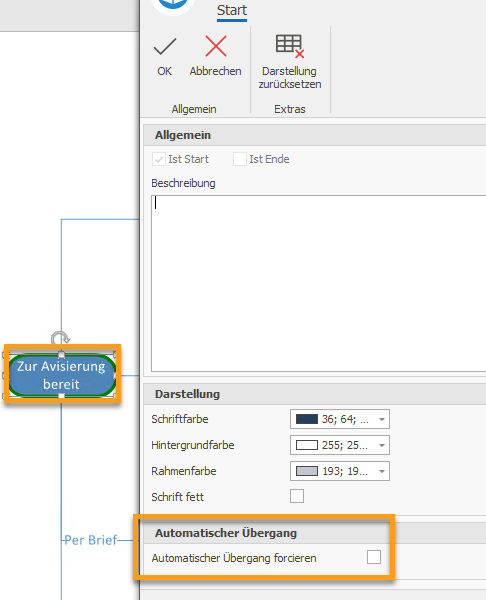Check Automatischer Übergang forcieren

coord(374,557)
